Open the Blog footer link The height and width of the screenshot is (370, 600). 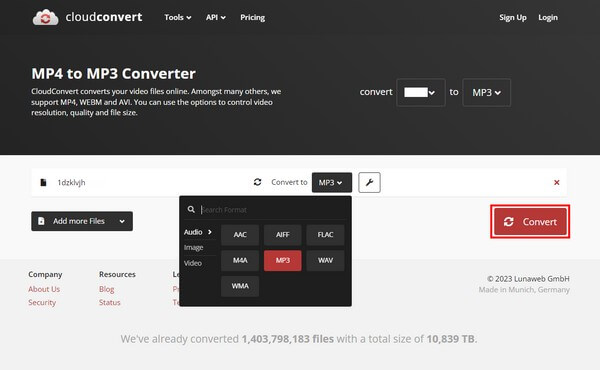107,289
